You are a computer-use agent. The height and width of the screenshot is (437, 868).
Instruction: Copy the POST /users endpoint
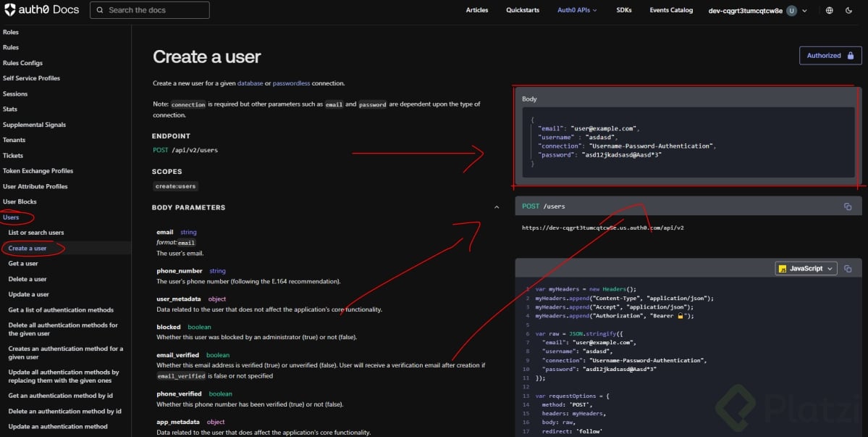pyautogui.click(x=848, y=207)
